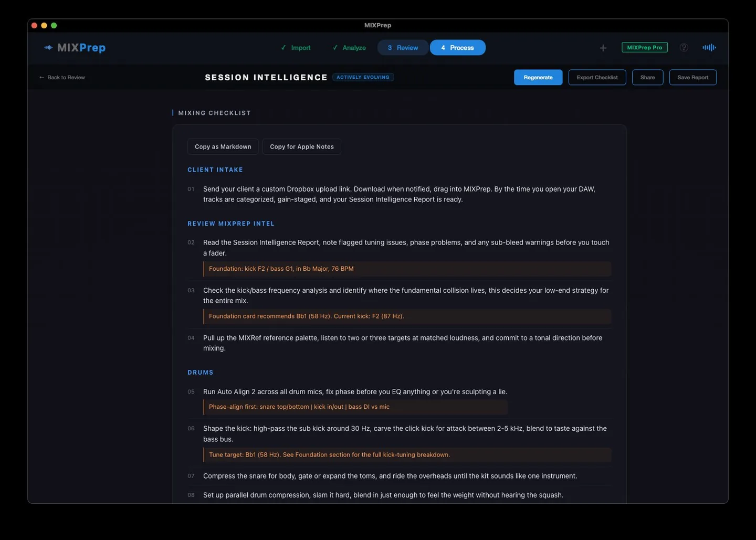Click the blue waveform icon in the top-right corner
756x540 pixels.
[709, 47]
